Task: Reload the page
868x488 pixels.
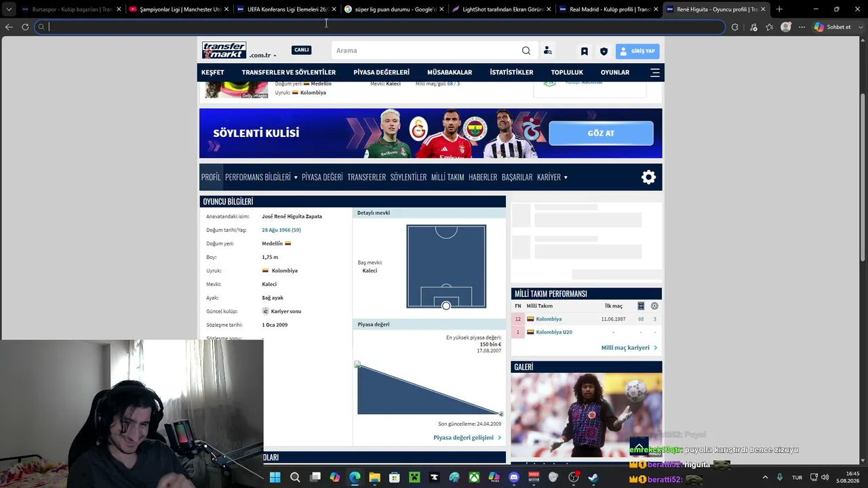Action: coord(25,27)
